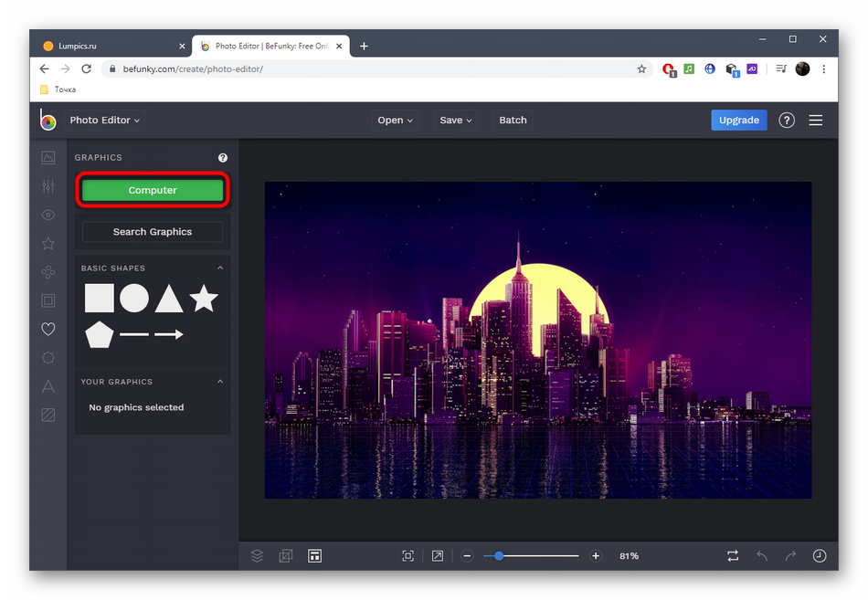This screenshot has height=600, width=868.
Task: Open the Edit adjustments sliders tab
Action: pyautogui.click(x=48, y=186)
